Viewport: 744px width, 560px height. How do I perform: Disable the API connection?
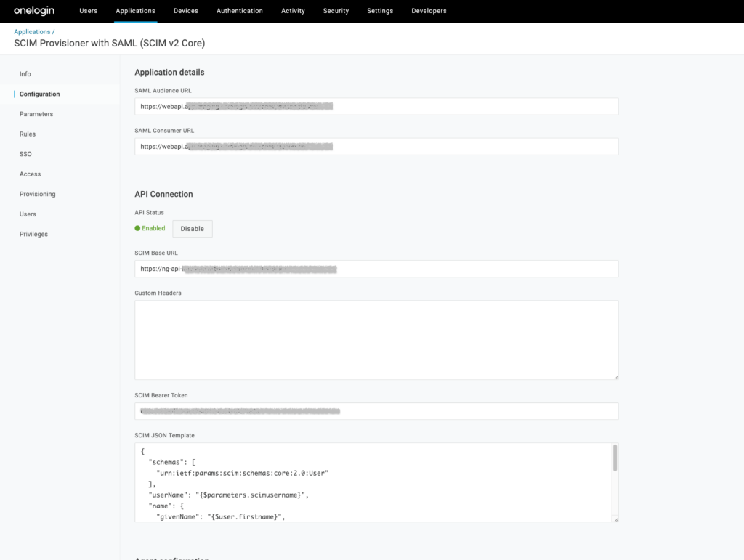click(x=192, y=229)
